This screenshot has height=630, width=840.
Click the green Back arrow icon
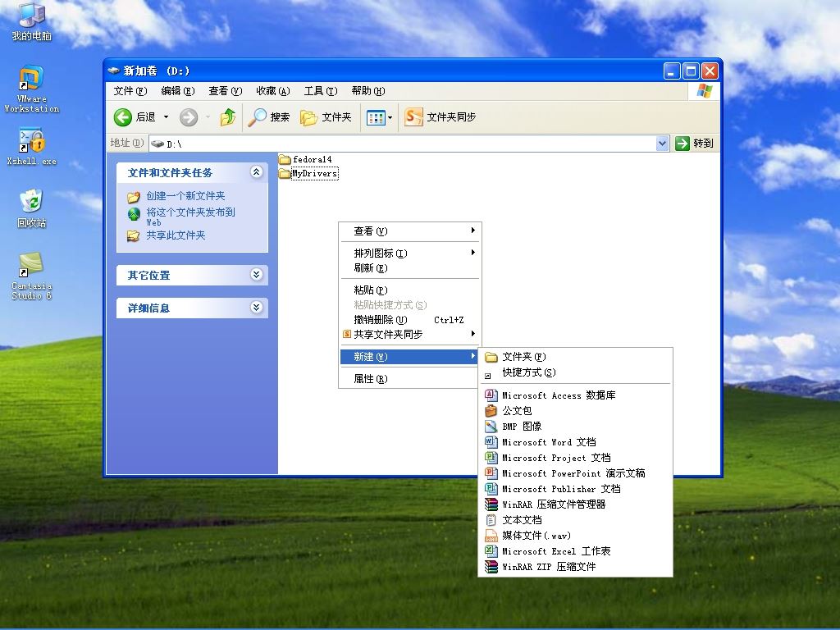click(x=123, y=117)
